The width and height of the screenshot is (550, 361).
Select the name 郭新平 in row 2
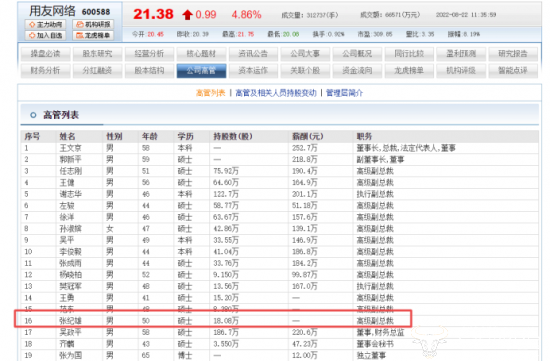[x=71, y=160]
